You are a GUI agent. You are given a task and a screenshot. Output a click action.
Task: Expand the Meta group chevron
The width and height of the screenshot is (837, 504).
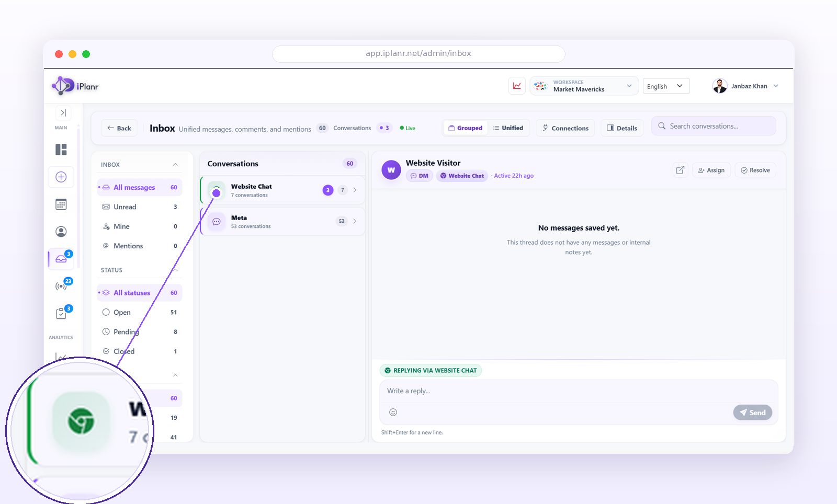[355, 221]
